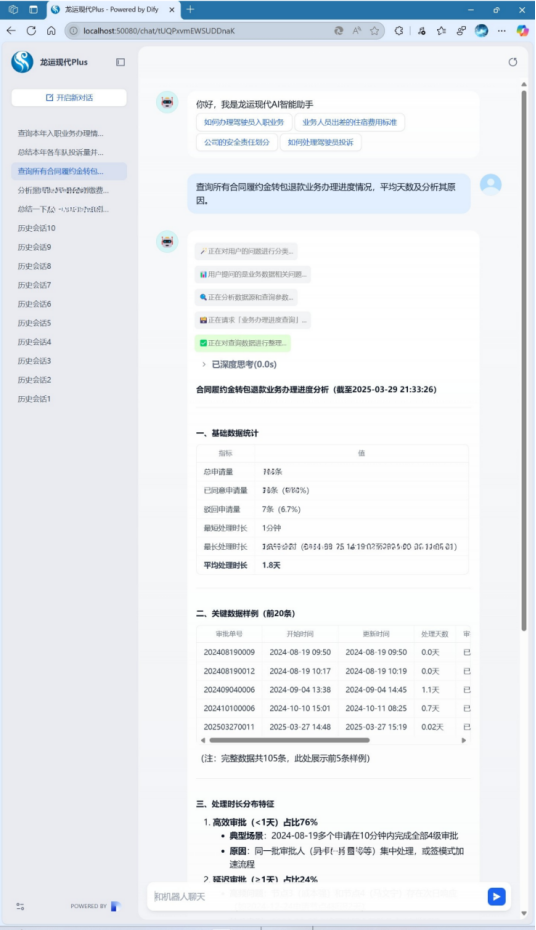Screen dimensions: 536x930
Task: Open a new browser tab with plus
Action: (190, 9)
